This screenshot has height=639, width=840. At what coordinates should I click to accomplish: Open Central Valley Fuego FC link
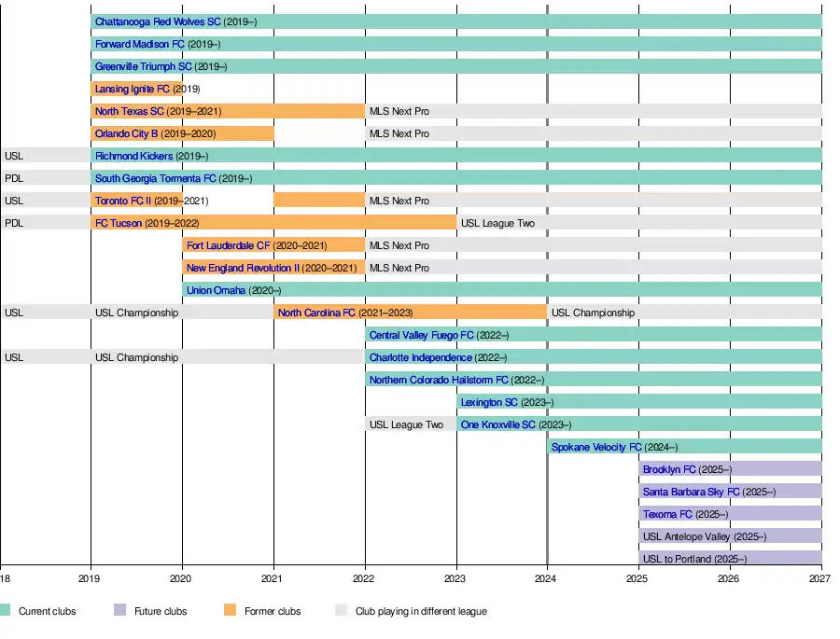click(422, 335)
